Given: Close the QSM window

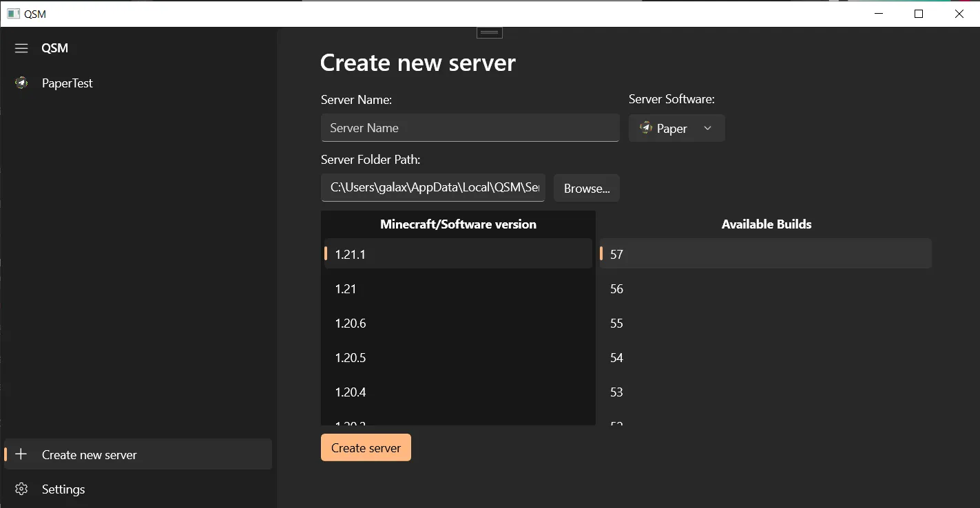Looking at the screenshot, I should tap(959, 14).
